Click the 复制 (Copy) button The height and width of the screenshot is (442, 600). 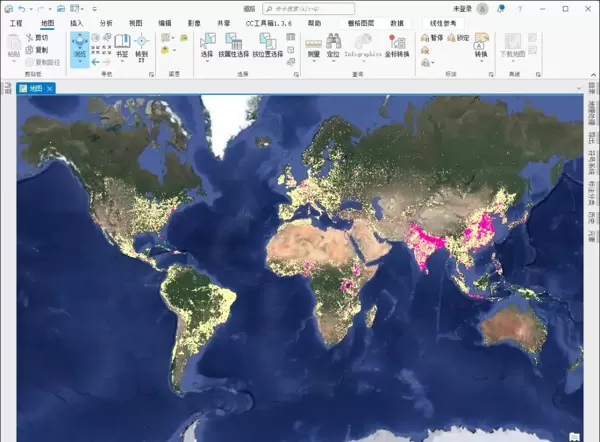36,49
